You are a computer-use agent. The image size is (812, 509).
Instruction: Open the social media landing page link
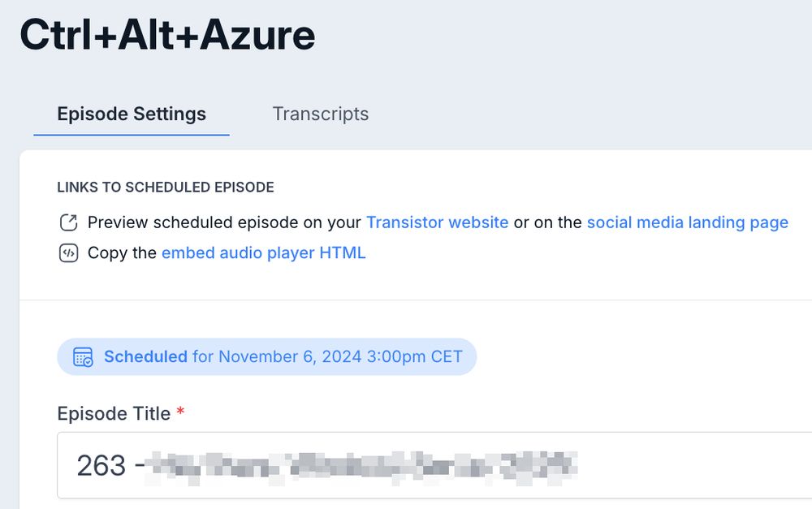pos(687,222)
